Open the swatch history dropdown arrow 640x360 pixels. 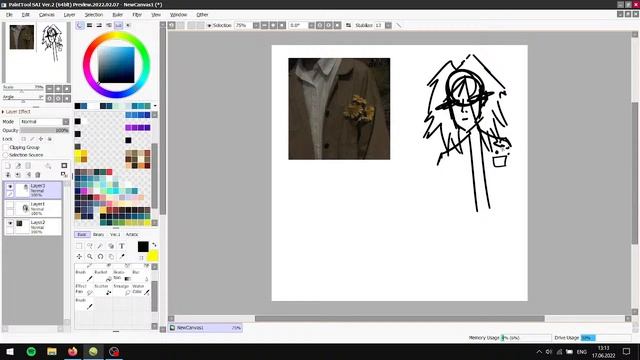155,106
